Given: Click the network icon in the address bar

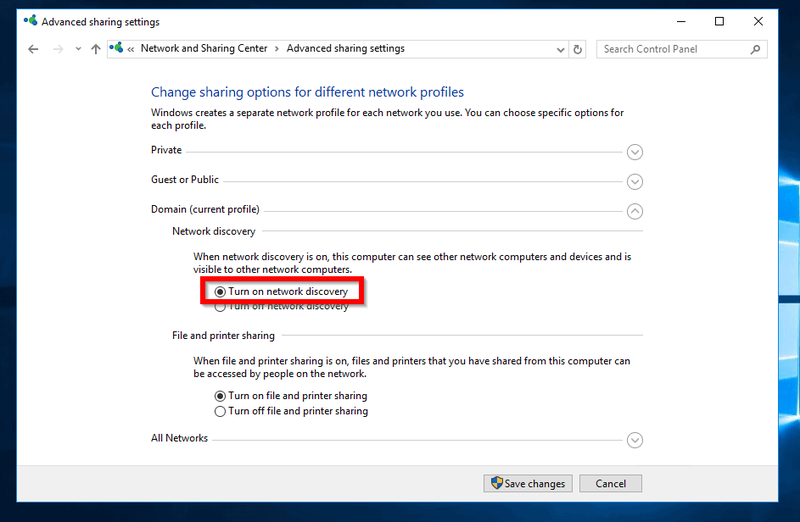Looking at the screenshot, I should [x=116, y=48].
